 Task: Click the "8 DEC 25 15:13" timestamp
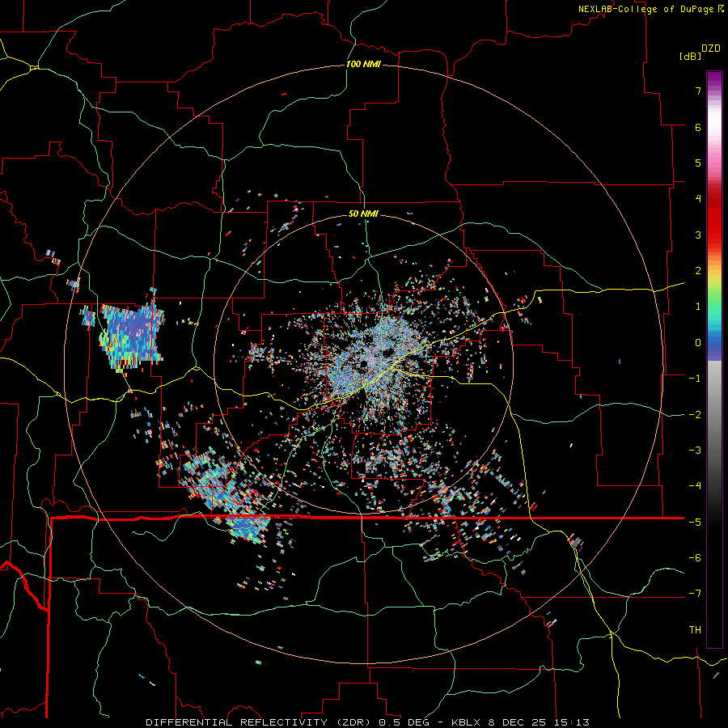click(x=539, y=722)
